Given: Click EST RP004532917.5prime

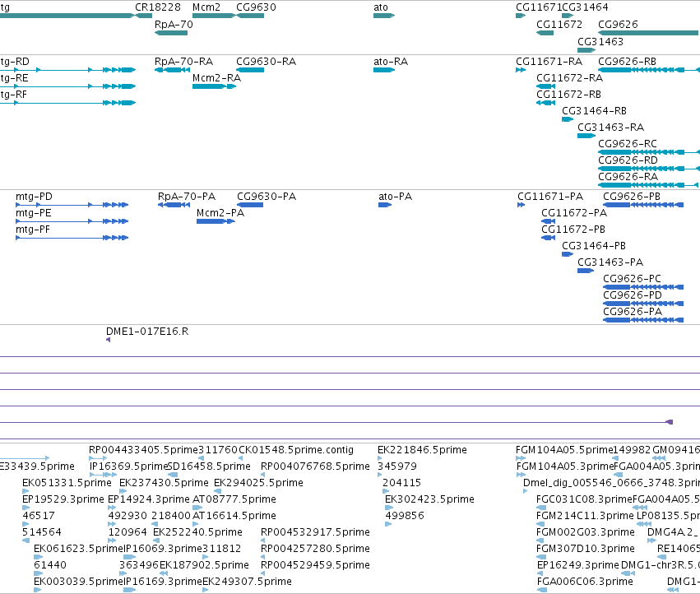Looking at the screenshot, I should tap(315, 532).
